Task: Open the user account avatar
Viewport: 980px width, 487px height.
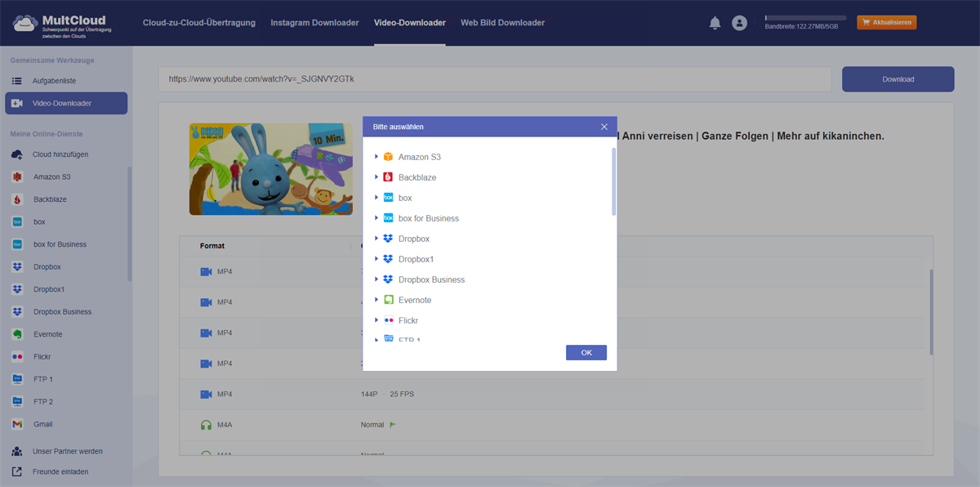Action: [740, 23]
